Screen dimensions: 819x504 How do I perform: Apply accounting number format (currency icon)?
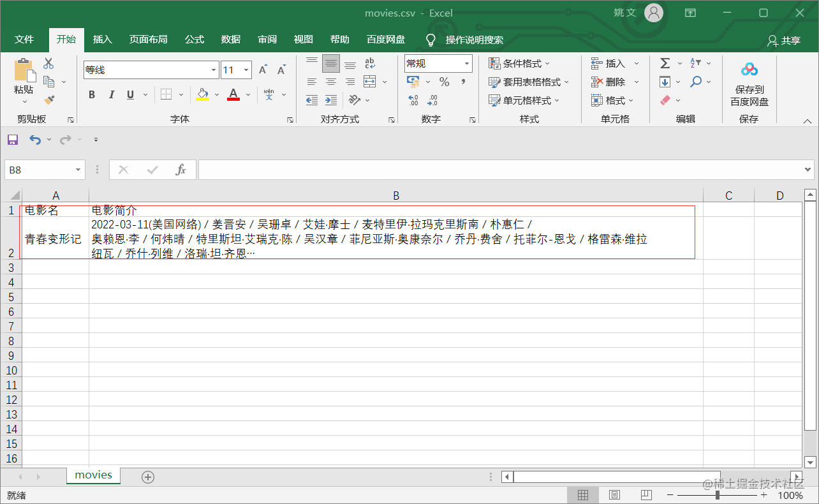pyautogui.click(x=413, y=82)
